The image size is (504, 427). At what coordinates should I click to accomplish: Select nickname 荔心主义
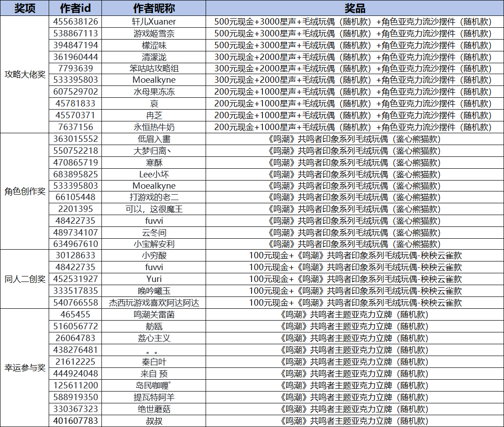(x=154, y=338)
